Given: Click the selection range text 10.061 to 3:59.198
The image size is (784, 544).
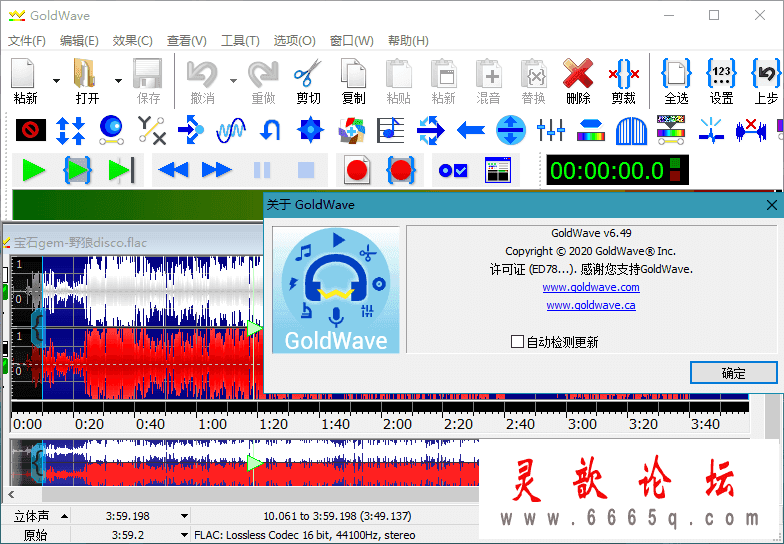Looking at the screenshot, I should tap(337, 516).
